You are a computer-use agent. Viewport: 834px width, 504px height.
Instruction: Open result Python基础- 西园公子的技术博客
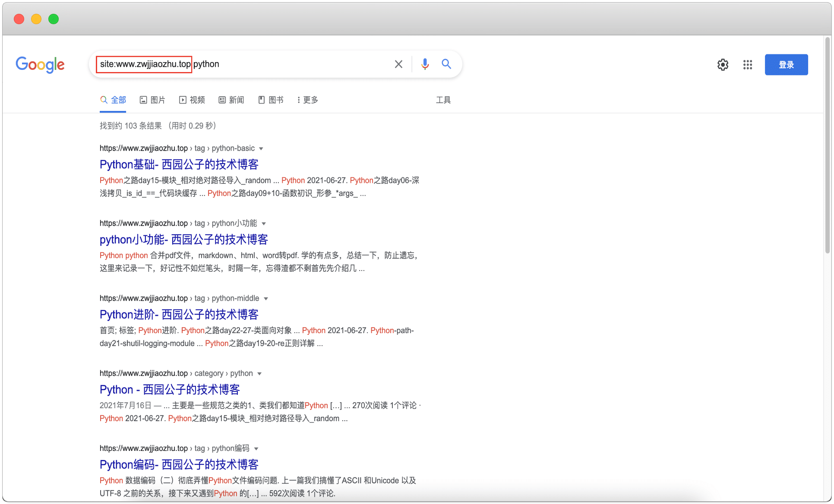click(x=179, y=164)
